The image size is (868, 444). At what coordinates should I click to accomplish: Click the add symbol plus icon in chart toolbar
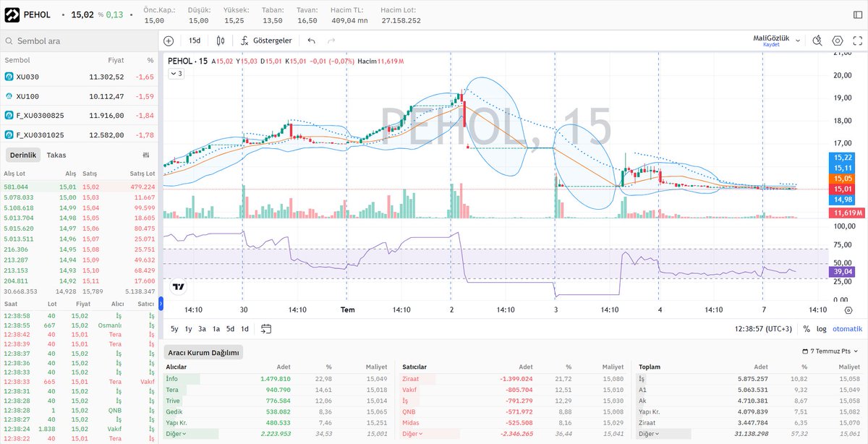[x=169, y=41]
